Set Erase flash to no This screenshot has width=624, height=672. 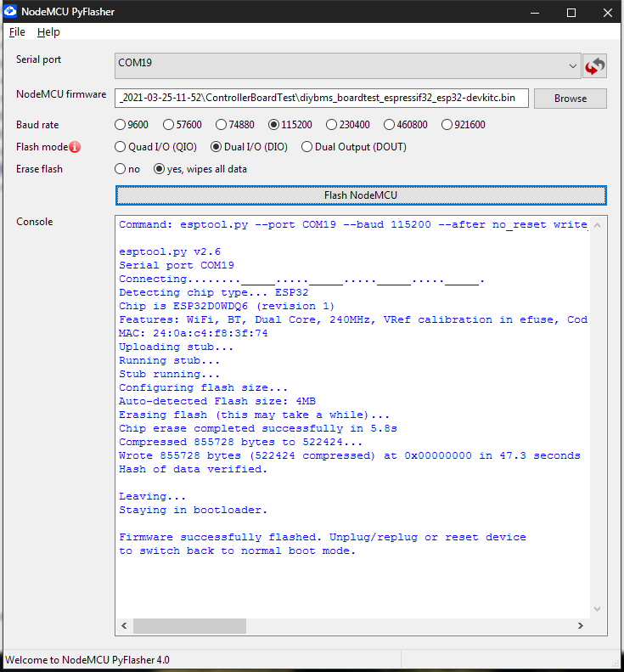pyautogui.click(x=127, y=169)
